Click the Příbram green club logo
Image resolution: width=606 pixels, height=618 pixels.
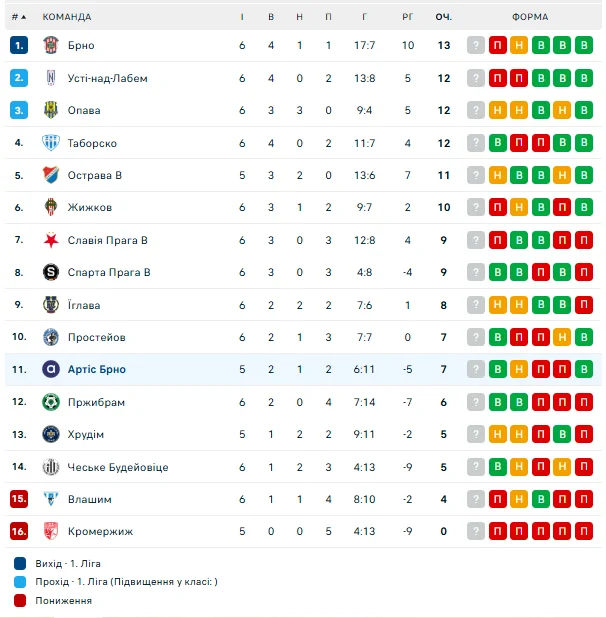click(x=51, y=402)
